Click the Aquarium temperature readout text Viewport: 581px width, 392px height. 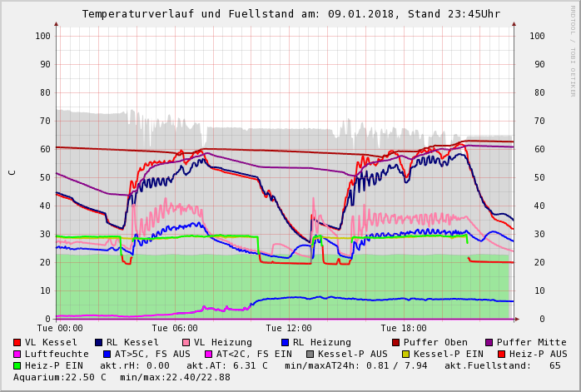58,377
